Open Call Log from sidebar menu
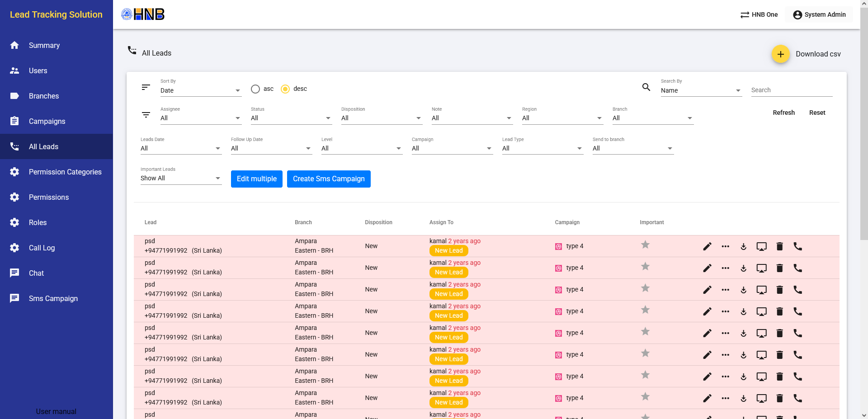 point(42,248)
